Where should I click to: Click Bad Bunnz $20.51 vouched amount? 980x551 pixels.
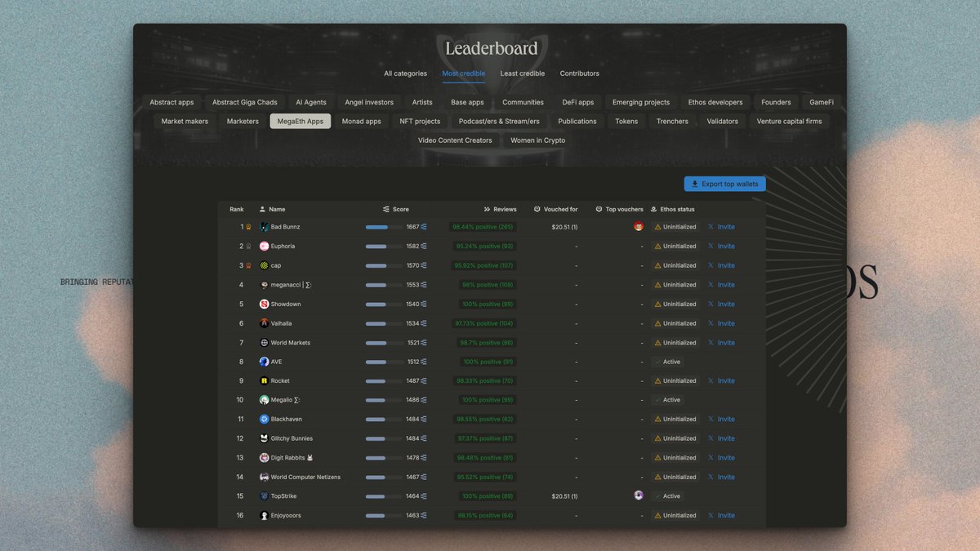tap(564, 227)
